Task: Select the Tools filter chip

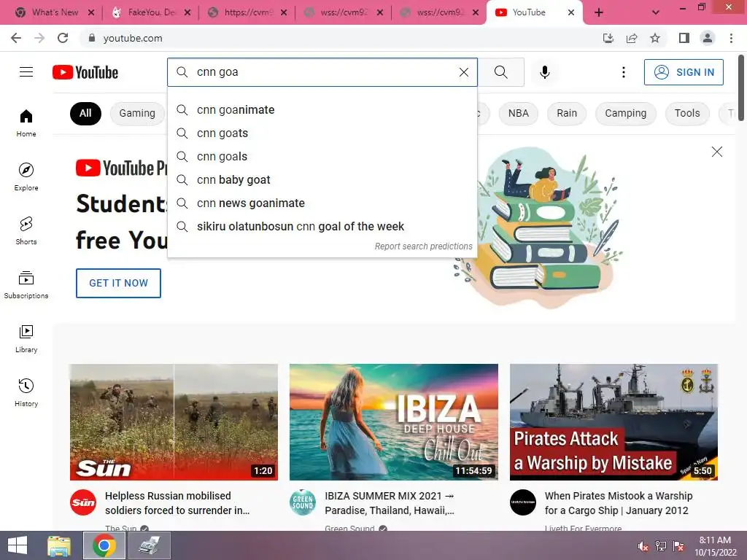Action: pos(687,113)
